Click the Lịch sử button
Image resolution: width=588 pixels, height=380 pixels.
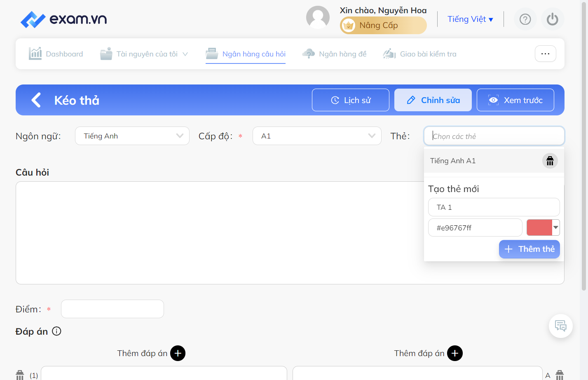351,100
